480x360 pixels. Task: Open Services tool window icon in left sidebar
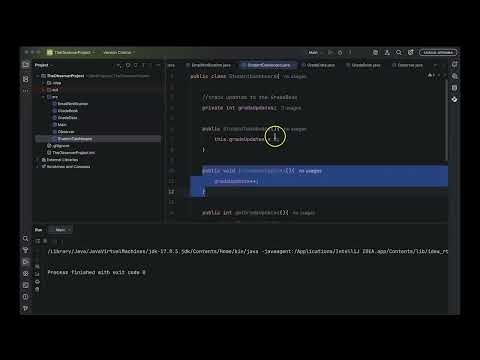coord(26,274)
